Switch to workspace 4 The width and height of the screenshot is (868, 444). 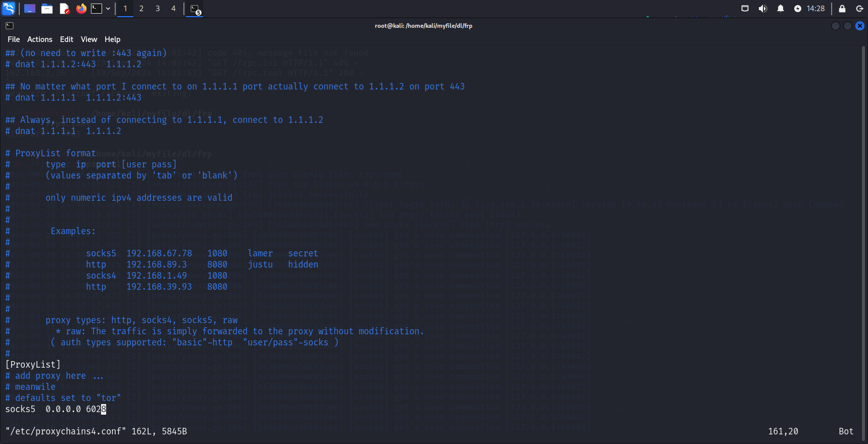point(173,9)
